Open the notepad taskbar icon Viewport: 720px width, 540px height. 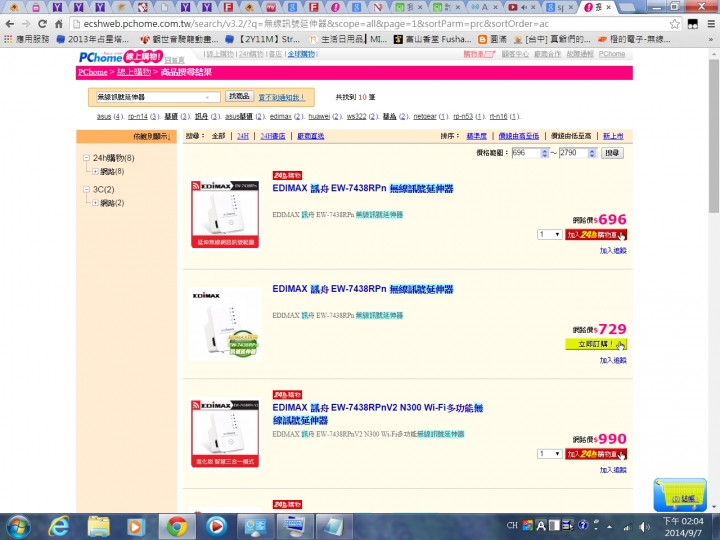[x=334, y=526]
